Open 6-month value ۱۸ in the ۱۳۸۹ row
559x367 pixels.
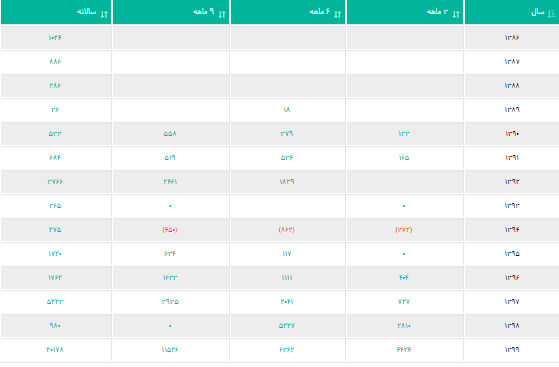pyautogui.click(x=287, y=109)
